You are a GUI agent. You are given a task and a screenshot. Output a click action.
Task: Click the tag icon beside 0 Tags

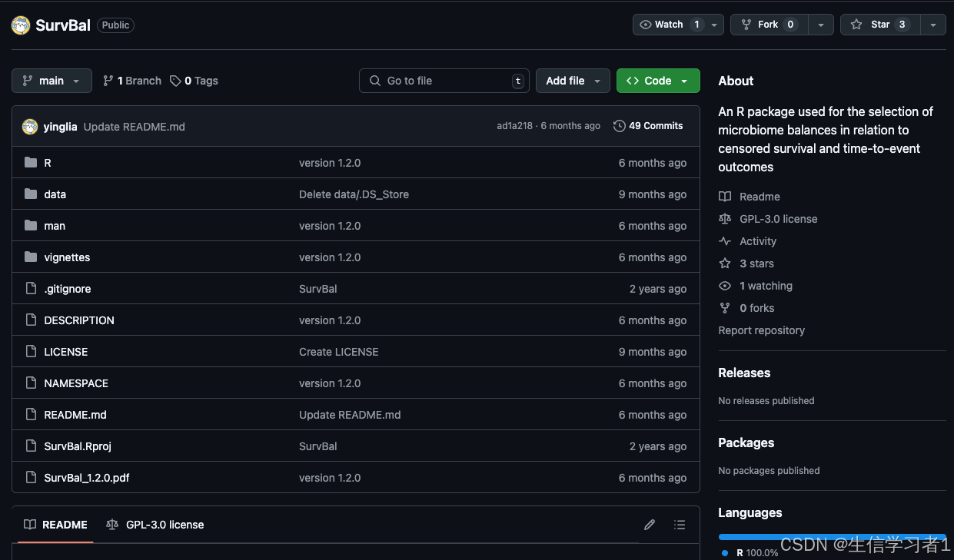tap(175, 81)
